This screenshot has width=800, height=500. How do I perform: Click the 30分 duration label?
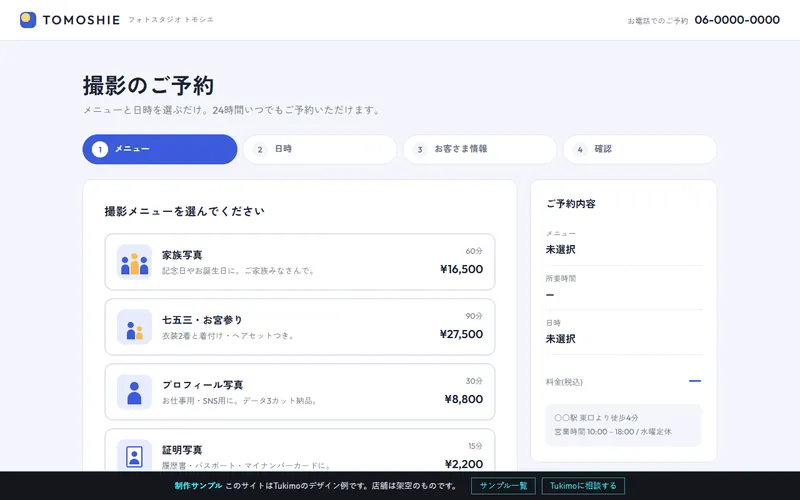(474, 381)
